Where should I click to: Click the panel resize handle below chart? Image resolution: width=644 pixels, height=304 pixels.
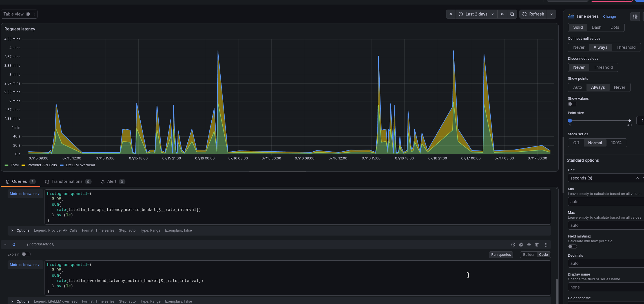(x=277, y=172)
